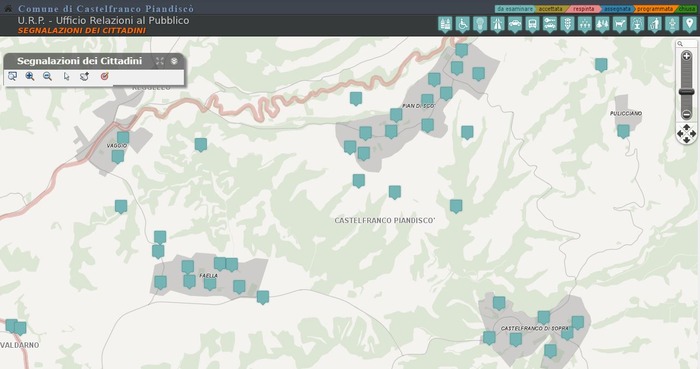Open the map search magnifier field

[x=686, y=44]
